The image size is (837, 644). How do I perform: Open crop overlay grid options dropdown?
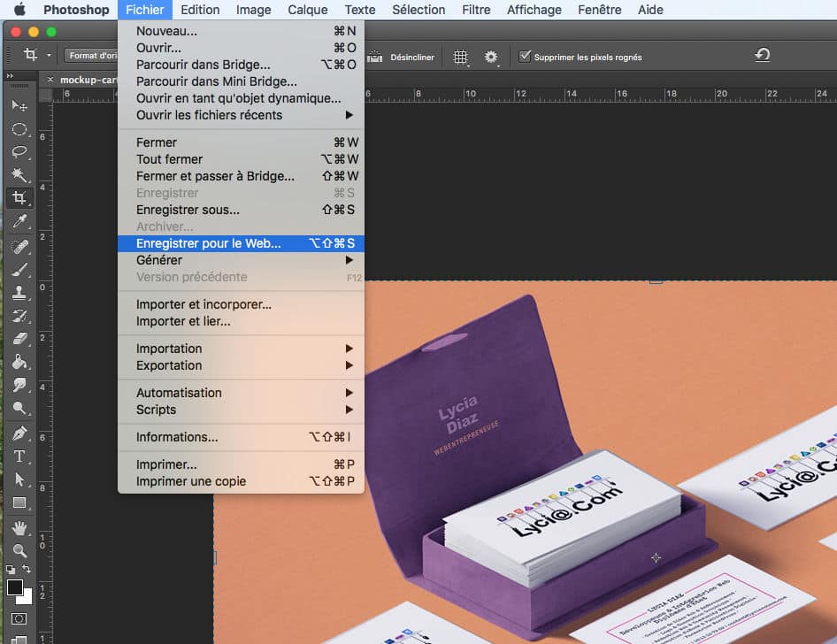pyautogui.click(x=461, y=57)
